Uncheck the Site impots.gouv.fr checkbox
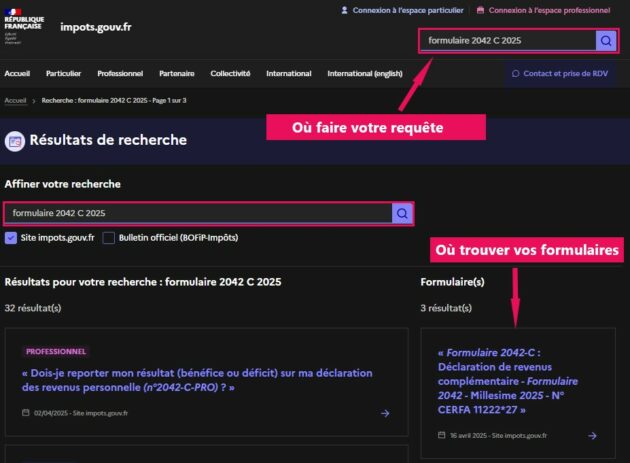The image size is (630, 463). pos(11,238)
